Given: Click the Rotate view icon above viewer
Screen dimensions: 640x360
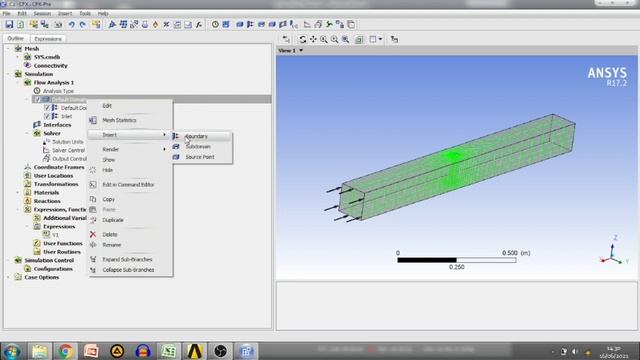Looking at the screenshot, I should click(302, 39).
